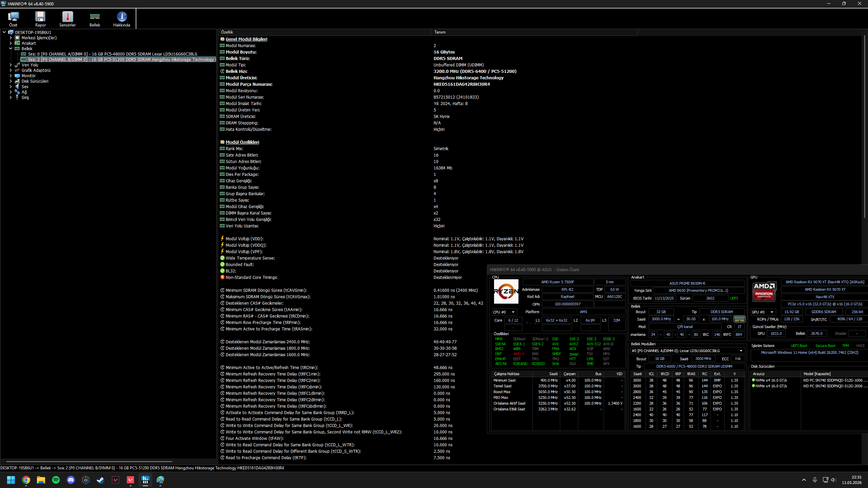
Task: Click the Çalışma Noktası column header
Action: [512, 374]
